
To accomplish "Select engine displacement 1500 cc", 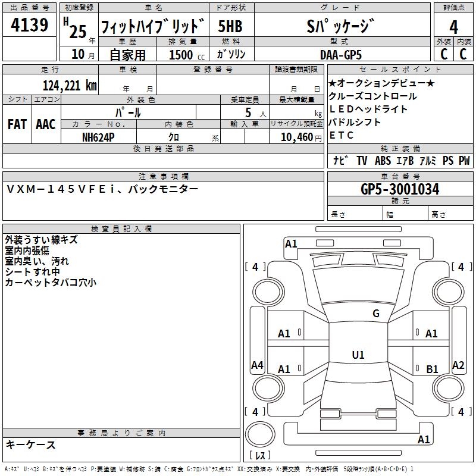I will (187, 55).
